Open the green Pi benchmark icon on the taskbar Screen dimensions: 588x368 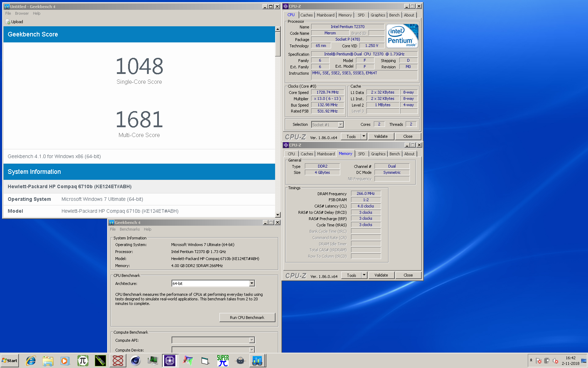tap(83, 360)
